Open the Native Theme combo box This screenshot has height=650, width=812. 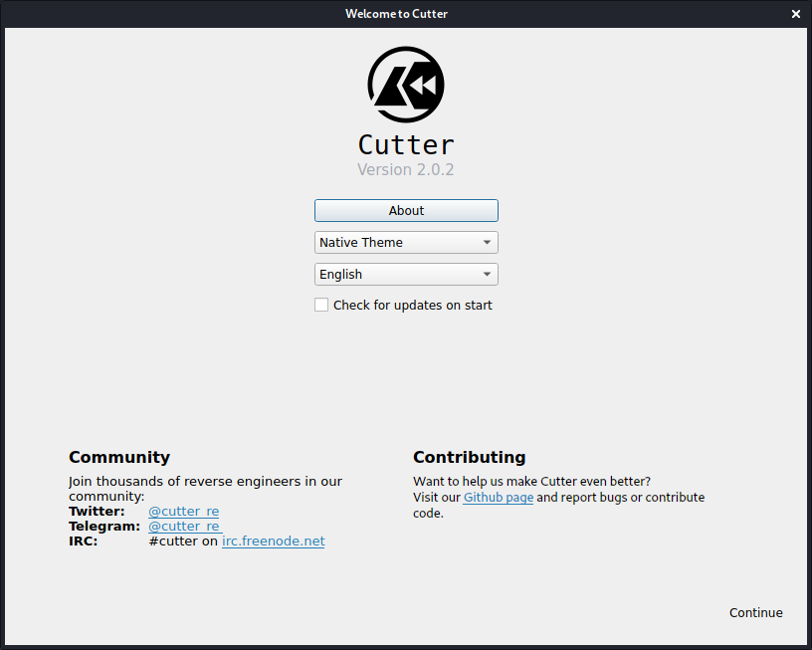pos(398,243)
